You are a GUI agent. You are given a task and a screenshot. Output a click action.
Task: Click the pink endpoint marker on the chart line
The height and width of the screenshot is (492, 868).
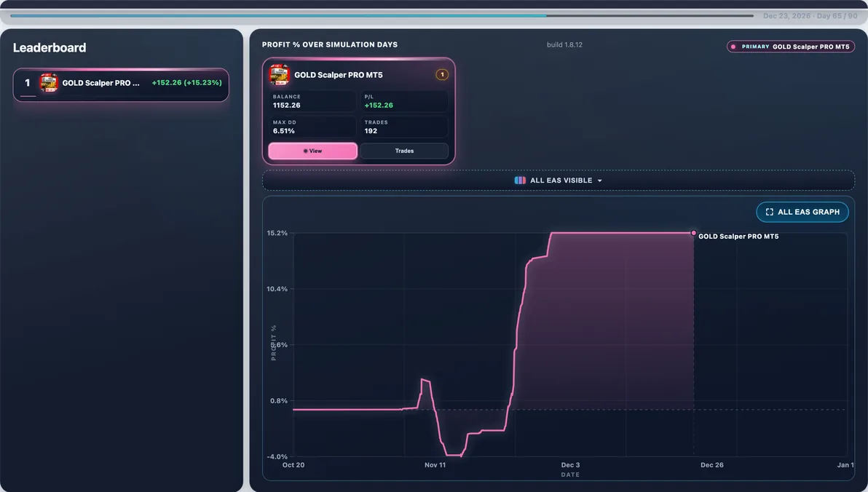(x=694, y=233)
